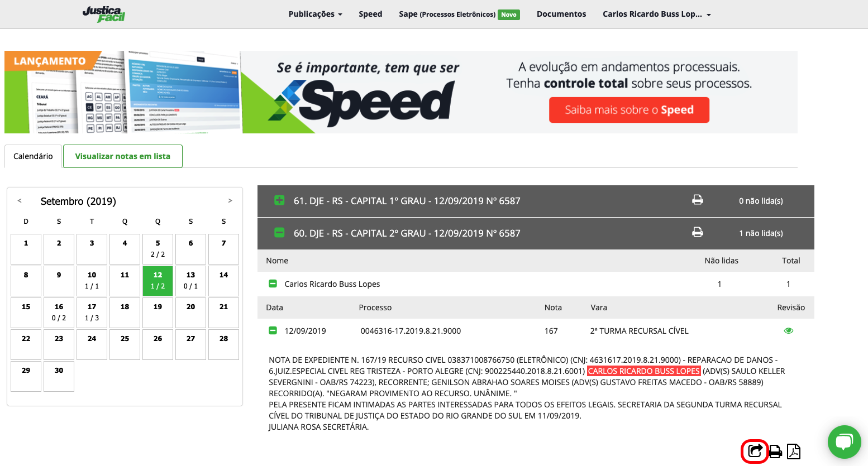Click Saiba mais sobre o Speed button
Screen dimensions: 868x466
click(629, 110)
